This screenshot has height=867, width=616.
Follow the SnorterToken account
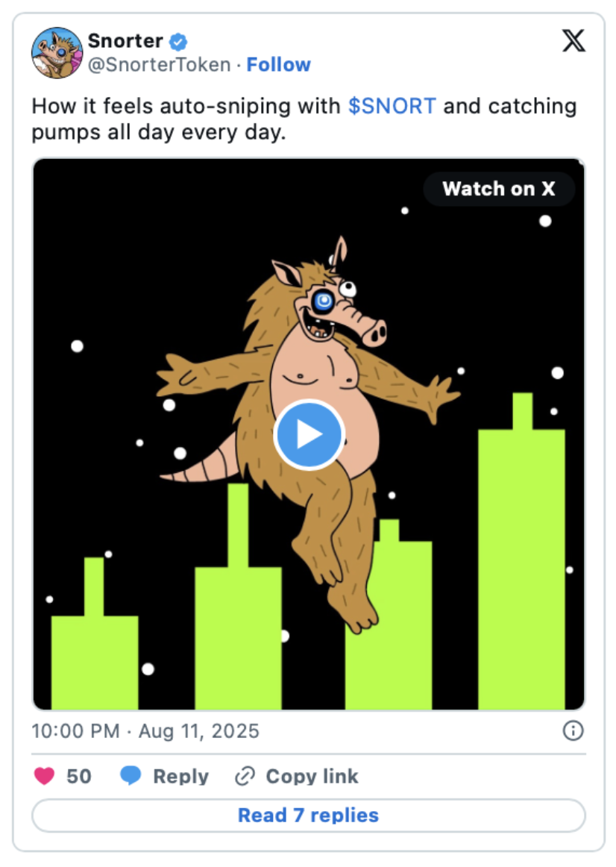click(278, 65)
